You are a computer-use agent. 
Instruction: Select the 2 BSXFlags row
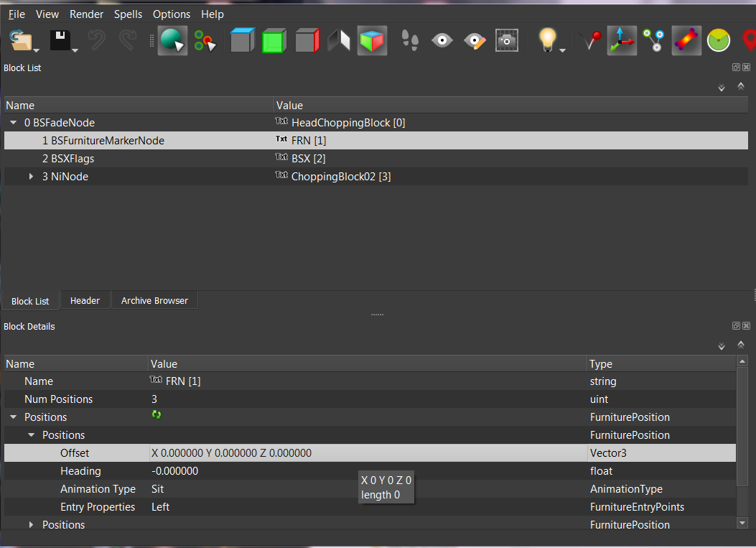pyautogui.click(x=376, y=159)
